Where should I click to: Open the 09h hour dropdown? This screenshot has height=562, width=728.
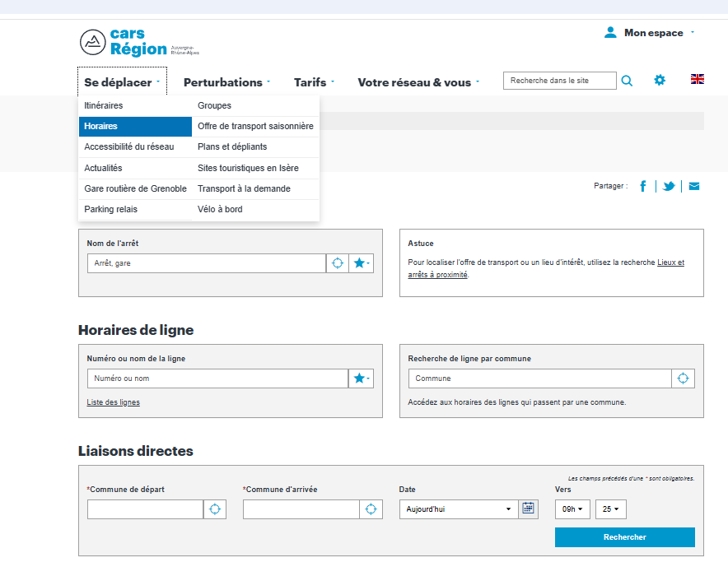(572, 509)
